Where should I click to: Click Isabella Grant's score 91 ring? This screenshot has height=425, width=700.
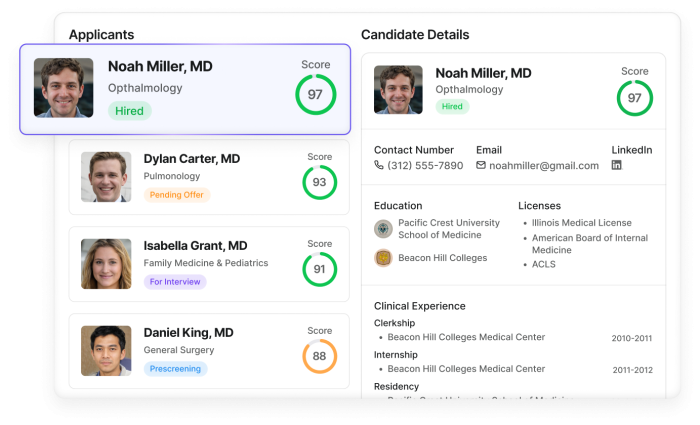coord(319,269)
